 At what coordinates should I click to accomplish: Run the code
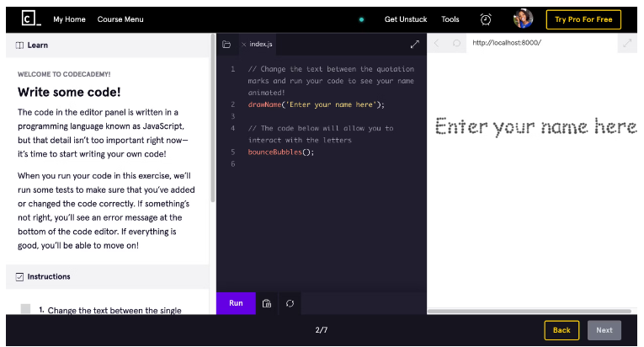(x=236, y=303)
